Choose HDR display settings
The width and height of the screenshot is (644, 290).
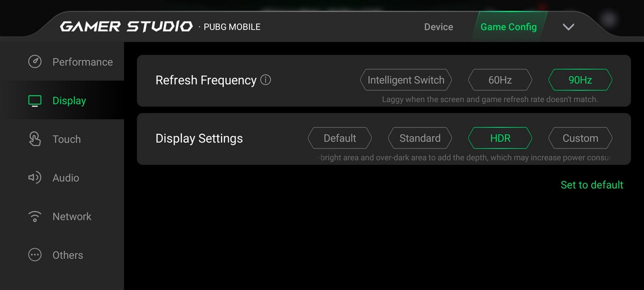point(500,138)
